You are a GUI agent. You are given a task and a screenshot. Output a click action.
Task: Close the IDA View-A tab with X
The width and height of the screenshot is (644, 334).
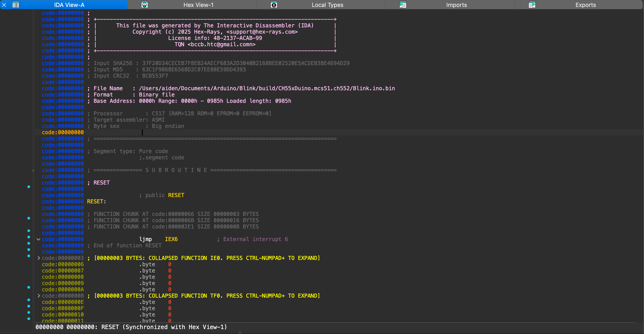pos(4,5)
